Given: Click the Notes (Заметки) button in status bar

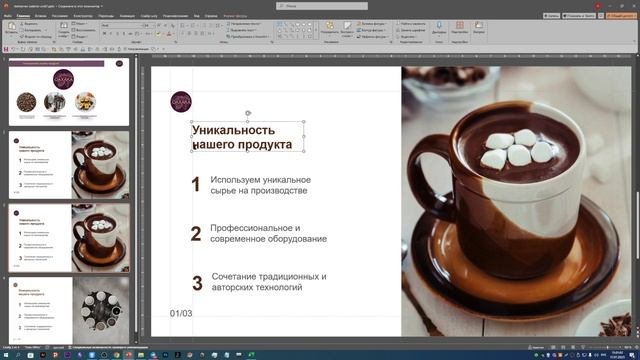Looking at the screenshot, I should coord(536,347).
